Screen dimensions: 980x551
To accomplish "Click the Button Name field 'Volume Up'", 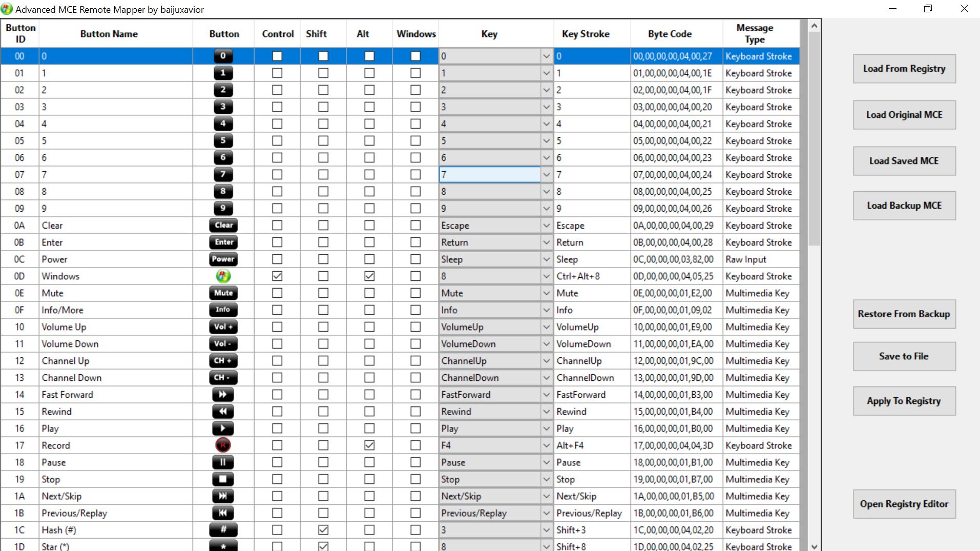I will [x=116, y=327].
